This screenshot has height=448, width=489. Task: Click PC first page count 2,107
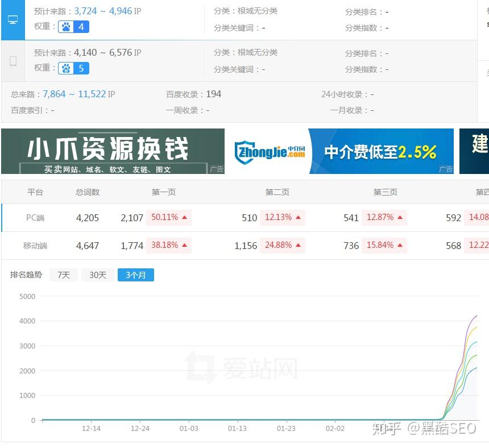(131, 218)
